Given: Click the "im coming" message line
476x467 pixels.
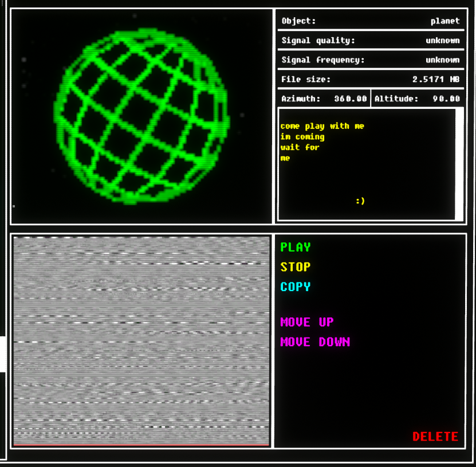Looking at the screenshot, I should point(302,137).
